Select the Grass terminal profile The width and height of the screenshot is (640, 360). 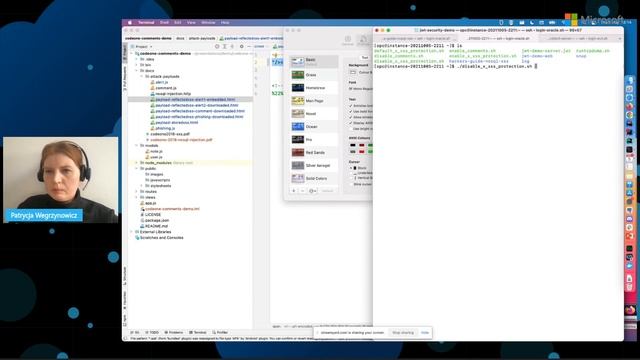[x=314, y=75]
